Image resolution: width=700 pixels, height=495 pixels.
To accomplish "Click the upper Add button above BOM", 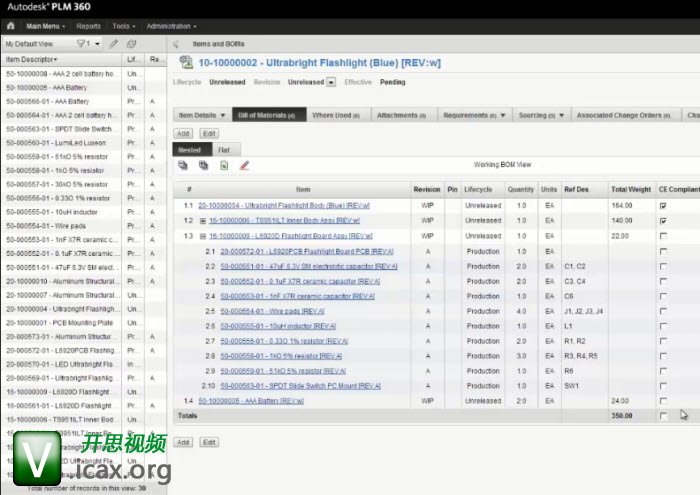I will 183,133.
